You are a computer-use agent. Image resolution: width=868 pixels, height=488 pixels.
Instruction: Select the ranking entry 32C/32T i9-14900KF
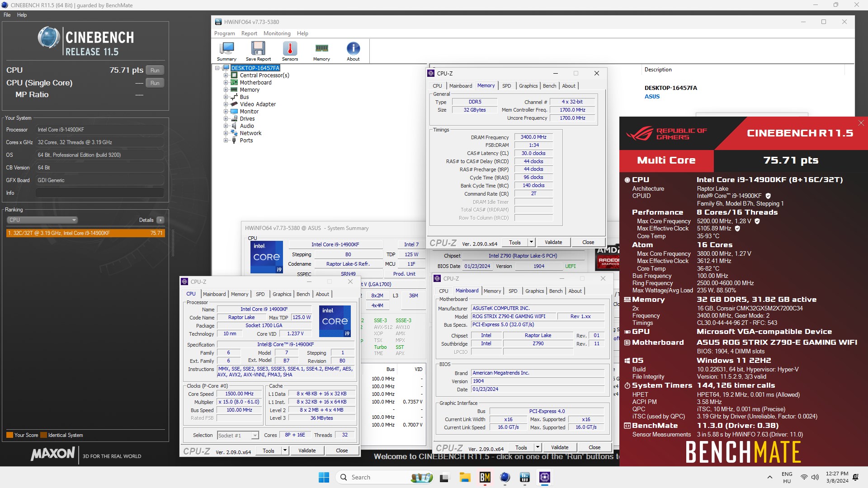coord(85,233)
